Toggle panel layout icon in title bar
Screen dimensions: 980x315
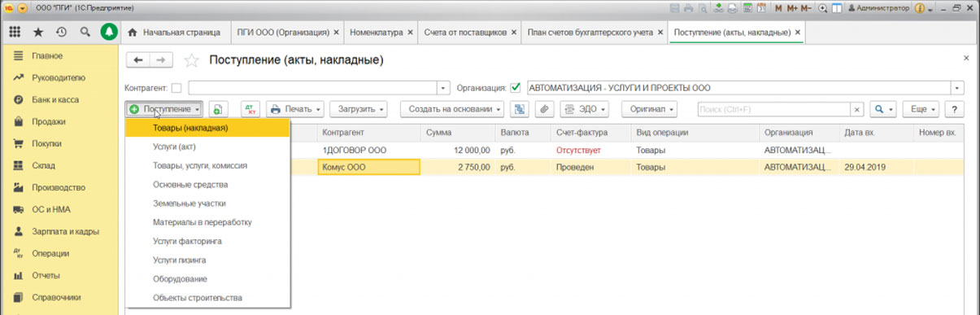(837, 8)
